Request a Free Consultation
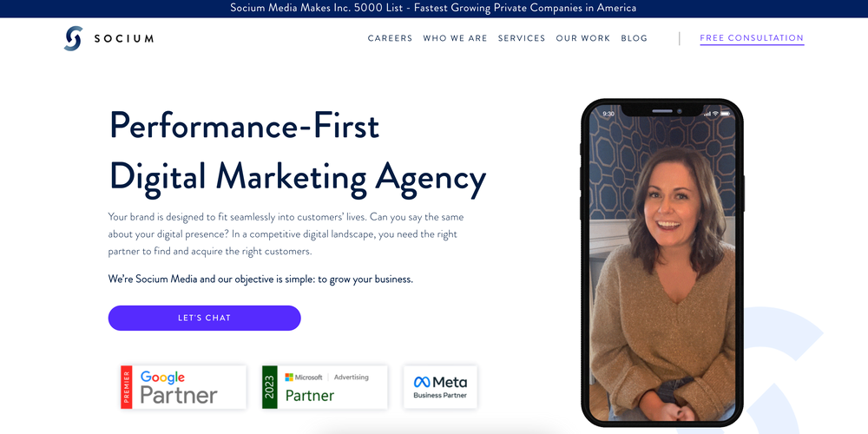This screenshot has width=868, height=434. click(x=752, y=38)
